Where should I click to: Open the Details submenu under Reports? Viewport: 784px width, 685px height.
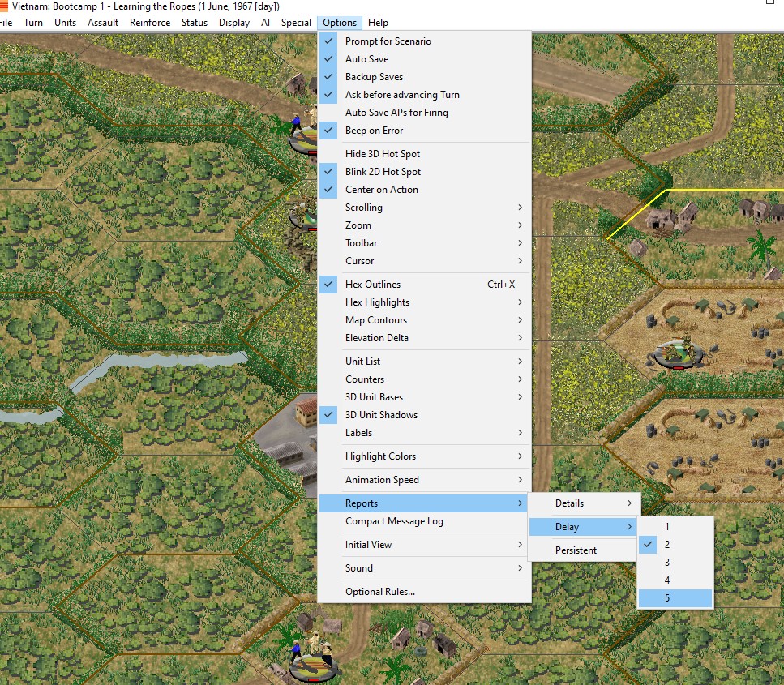pyautogui.click(x=584, y=503)
